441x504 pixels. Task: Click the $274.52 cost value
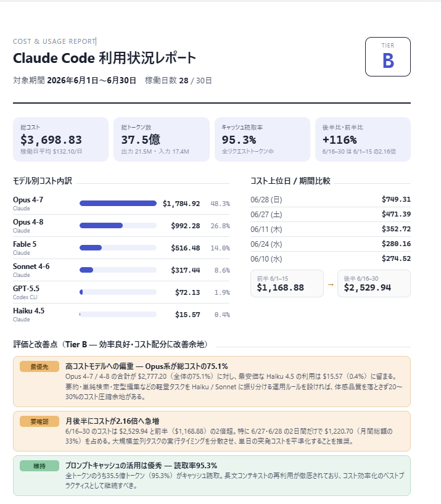(396, 258)
